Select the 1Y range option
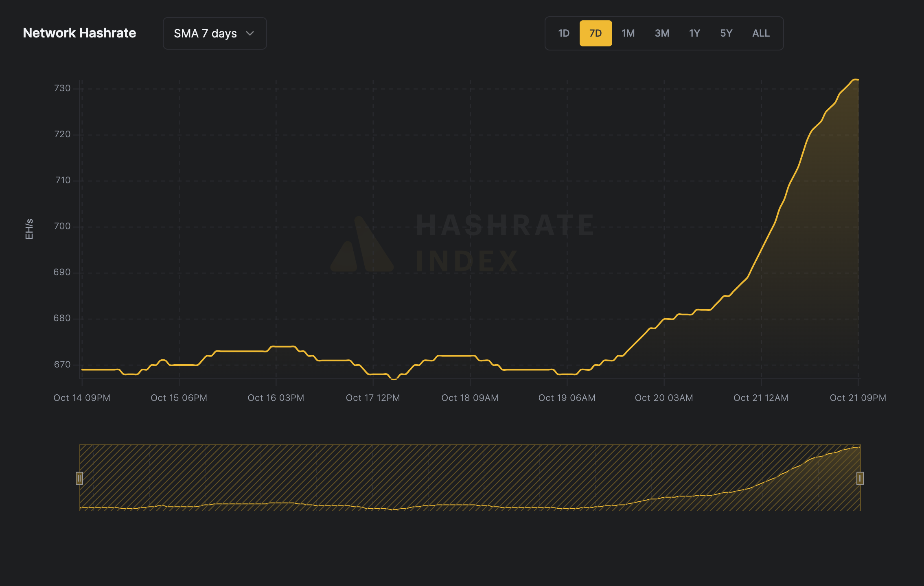The height and width of the screenshot is (586, 924). click(694, 33)
